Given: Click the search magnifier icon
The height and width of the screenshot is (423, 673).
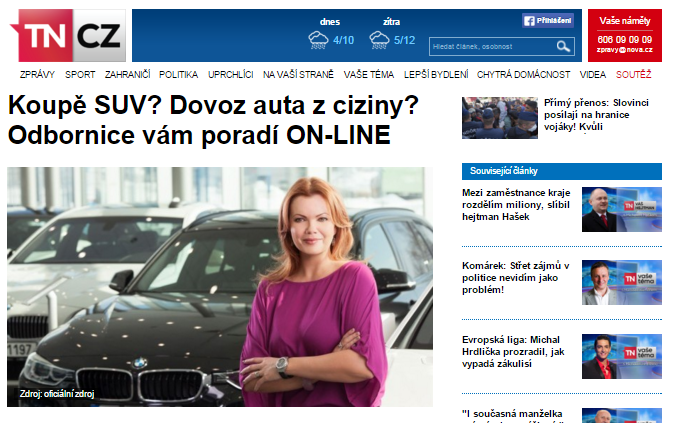Looking at the screenshot, I should (x=563, y=46).
